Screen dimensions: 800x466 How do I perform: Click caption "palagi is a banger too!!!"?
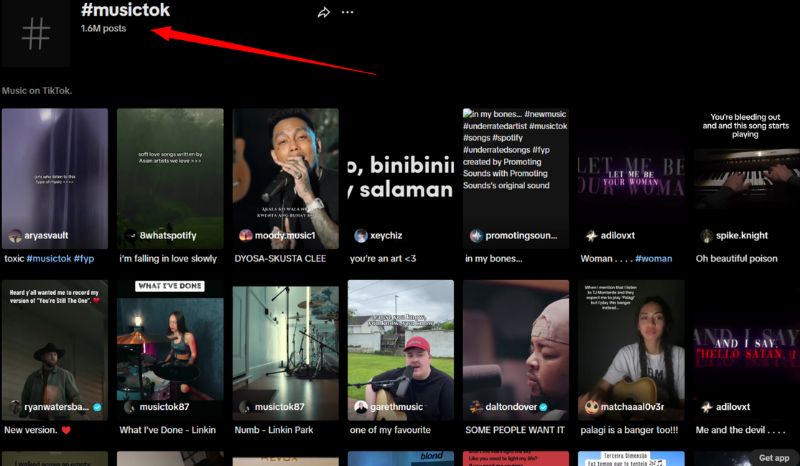[629, 430]
